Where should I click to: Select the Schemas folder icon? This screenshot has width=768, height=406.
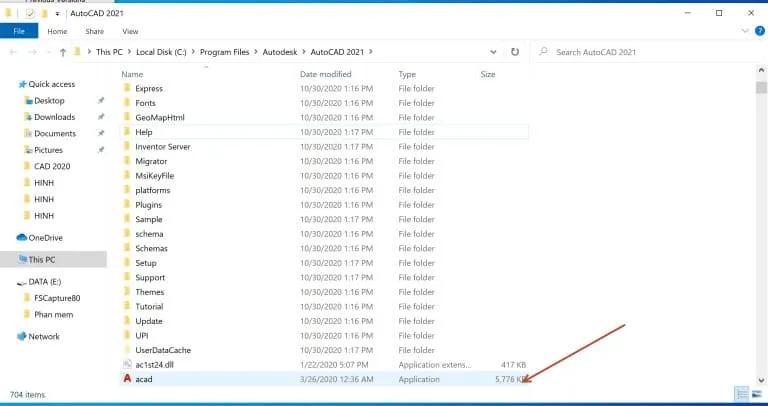point(127,248)
